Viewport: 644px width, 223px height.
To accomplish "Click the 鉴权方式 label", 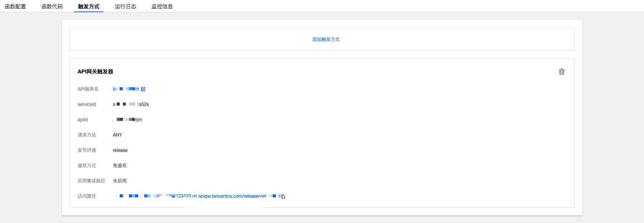I will click(87, 166).
